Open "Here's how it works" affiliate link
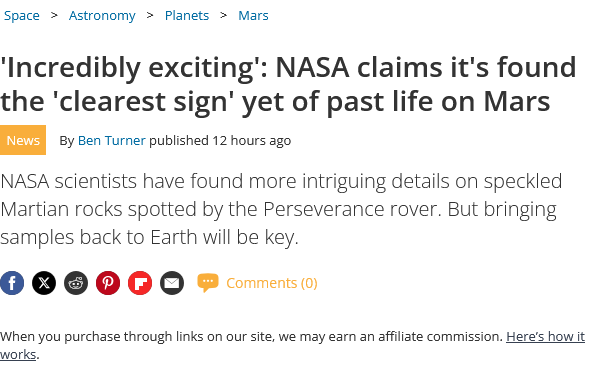 point(292,345)
